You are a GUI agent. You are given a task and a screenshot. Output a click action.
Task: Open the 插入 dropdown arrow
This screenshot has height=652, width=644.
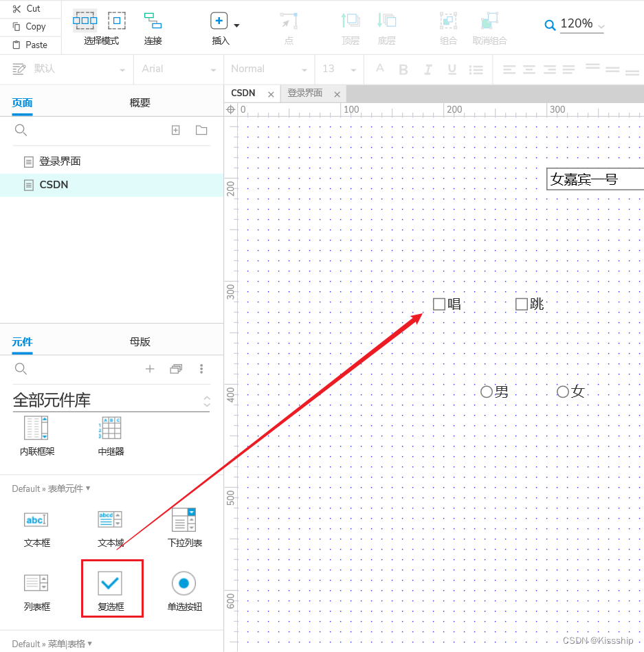click(236, 25)
